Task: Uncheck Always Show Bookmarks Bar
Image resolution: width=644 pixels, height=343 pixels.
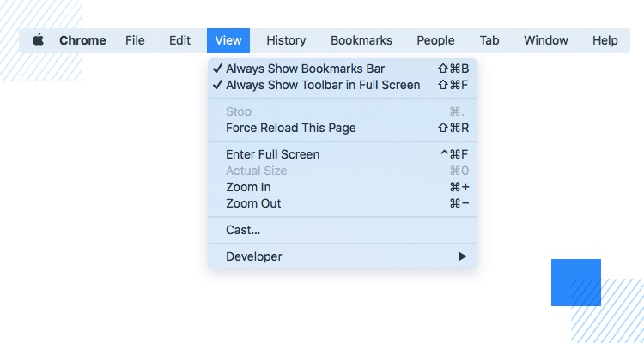Action: point(343,69)
